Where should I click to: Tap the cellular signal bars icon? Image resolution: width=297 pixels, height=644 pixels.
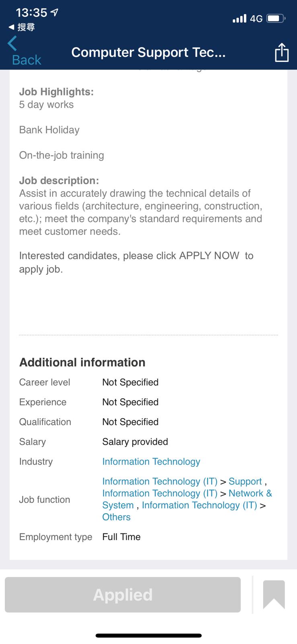pos(239,19)
